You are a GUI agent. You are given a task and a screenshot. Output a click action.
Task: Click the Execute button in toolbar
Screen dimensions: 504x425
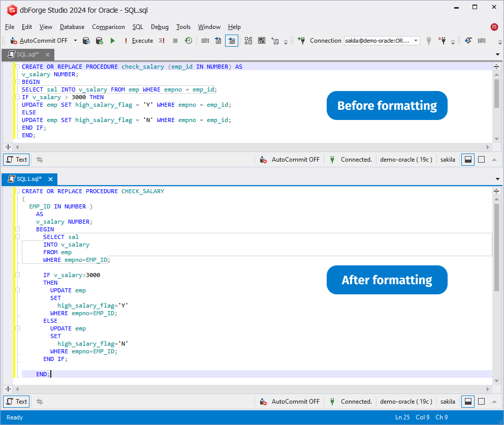tap(139, 41)
